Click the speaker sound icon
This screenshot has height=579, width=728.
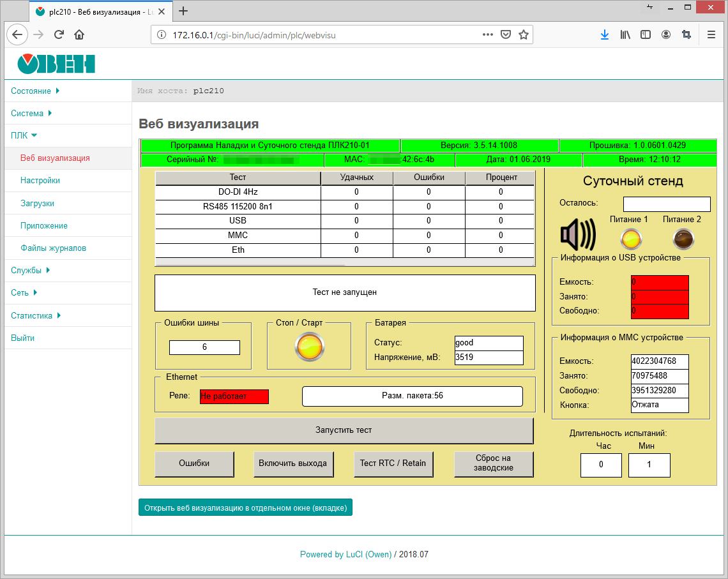577,236
